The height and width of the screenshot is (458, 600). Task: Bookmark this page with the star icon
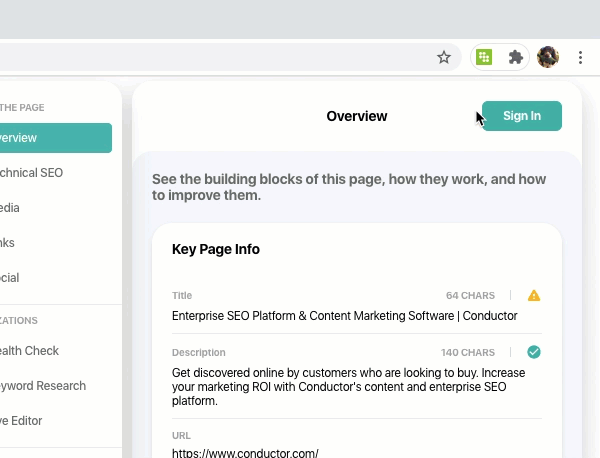point(444,57)
